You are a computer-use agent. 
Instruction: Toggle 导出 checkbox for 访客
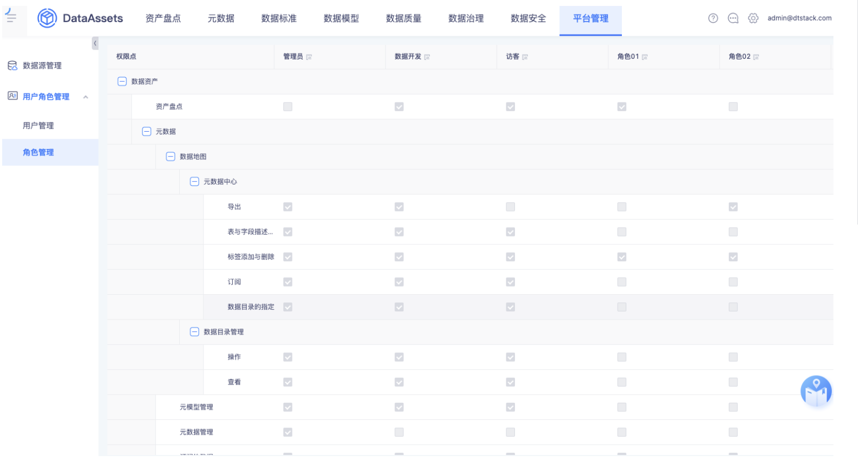point(511,207)
